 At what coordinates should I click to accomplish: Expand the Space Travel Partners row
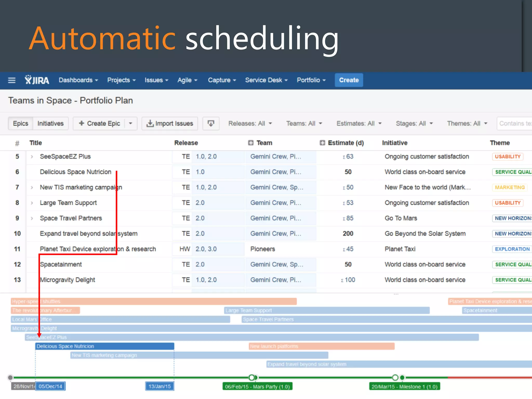(x=32, y=218)
